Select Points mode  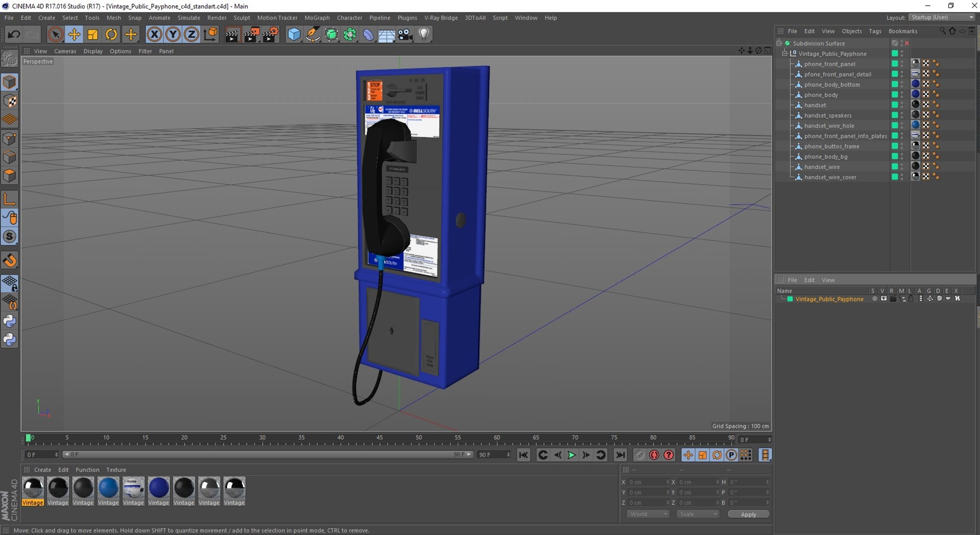tap(10, 138)
